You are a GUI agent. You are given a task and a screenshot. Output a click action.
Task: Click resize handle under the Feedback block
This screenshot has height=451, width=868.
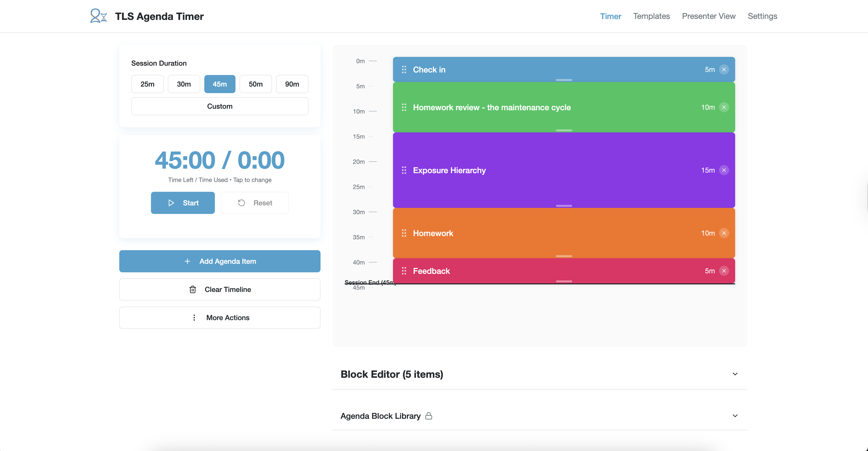click(564, 281)
